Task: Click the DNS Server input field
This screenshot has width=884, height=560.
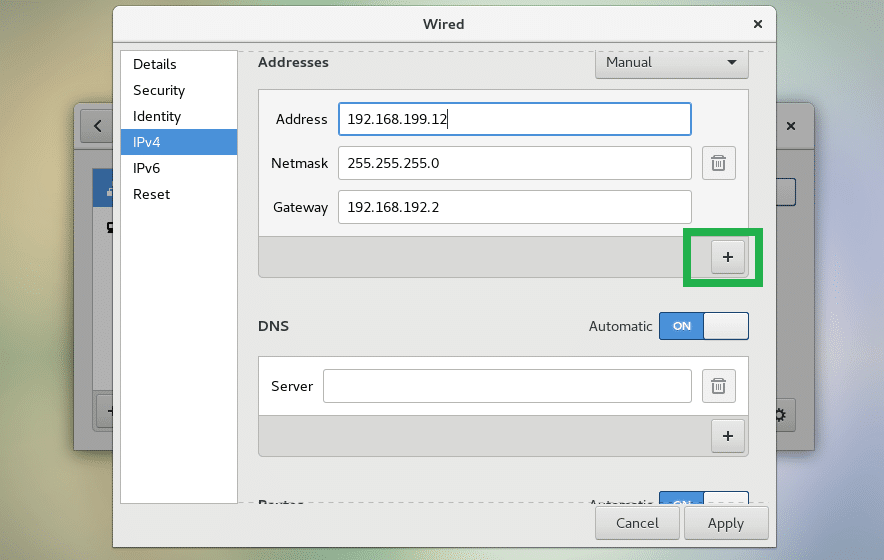Action: click(507, 386)
